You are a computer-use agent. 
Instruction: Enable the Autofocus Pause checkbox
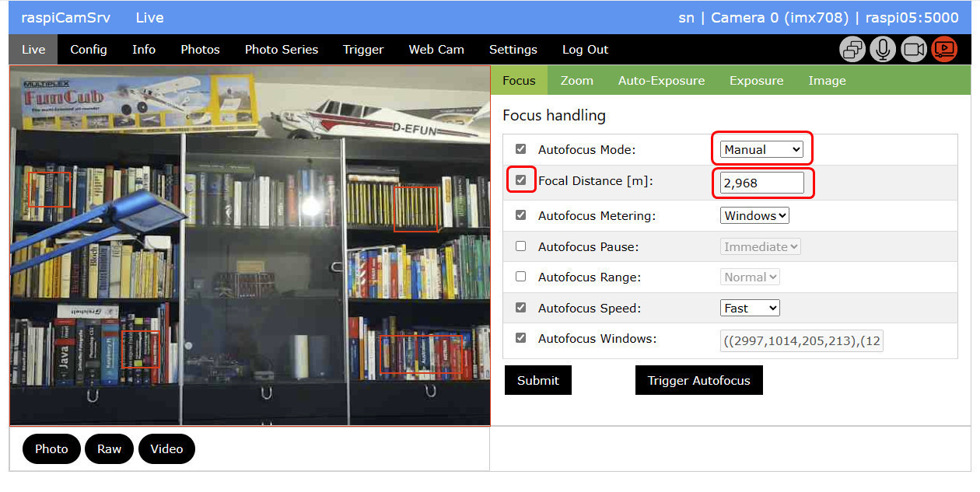click(x=521, y=246)
